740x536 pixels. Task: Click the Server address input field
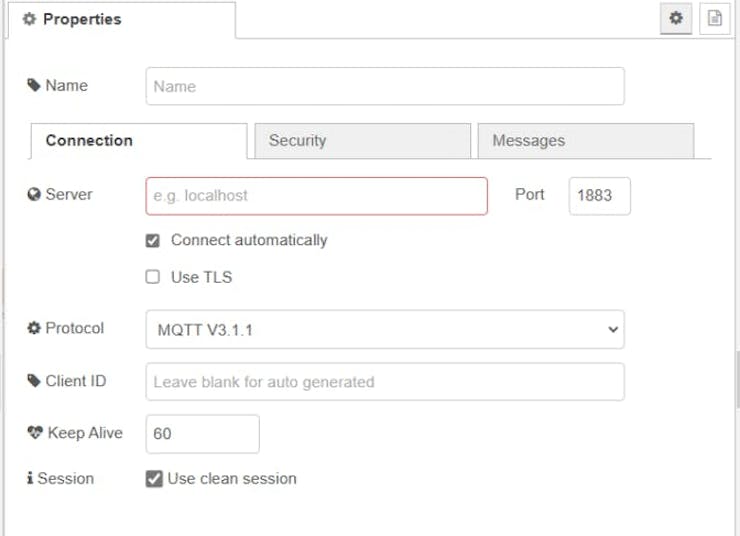click(x=317, y=196)
